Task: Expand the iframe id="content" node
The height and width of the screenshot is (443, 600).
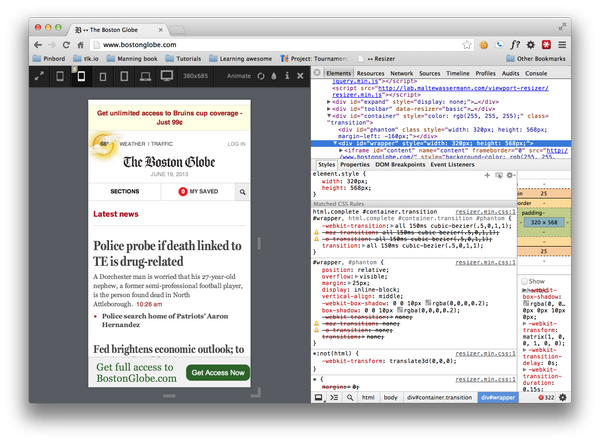Action: tap(341, 150)
